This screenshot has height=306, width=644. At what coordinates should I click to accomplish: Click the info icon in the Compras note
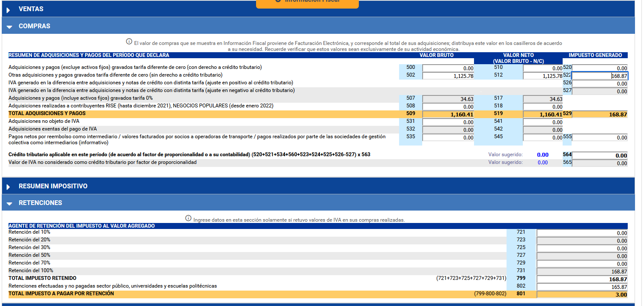coord(129,42)
